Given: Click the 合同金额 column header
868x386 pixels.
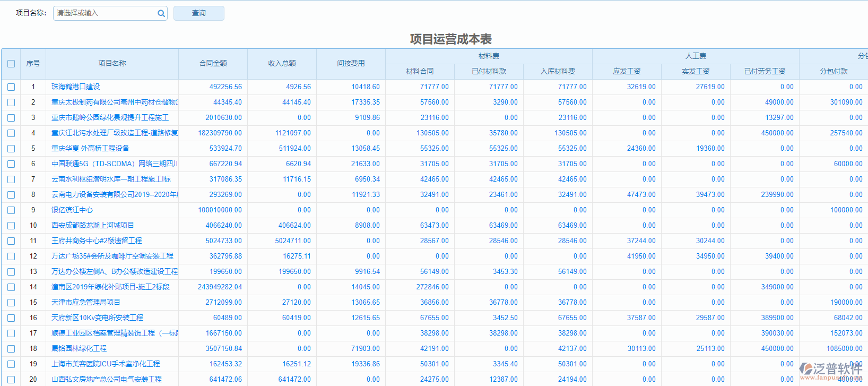Looking at the screenshot, I should coord(213,63).
